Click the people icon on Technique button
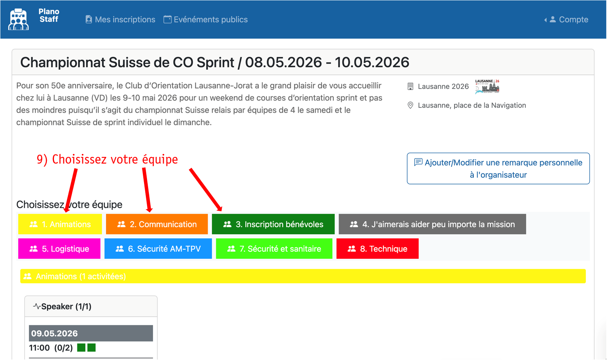Screen dimensions: 607x364 (352, 249)
